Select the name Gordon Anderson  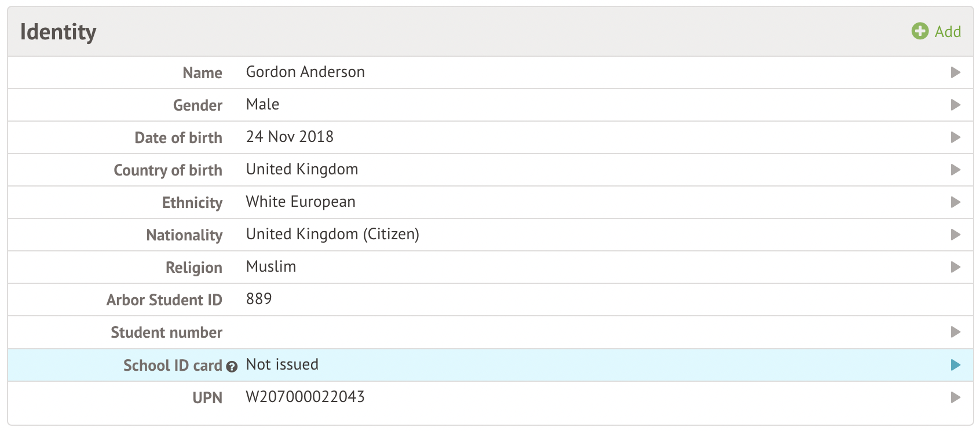(x=305, y=72)
